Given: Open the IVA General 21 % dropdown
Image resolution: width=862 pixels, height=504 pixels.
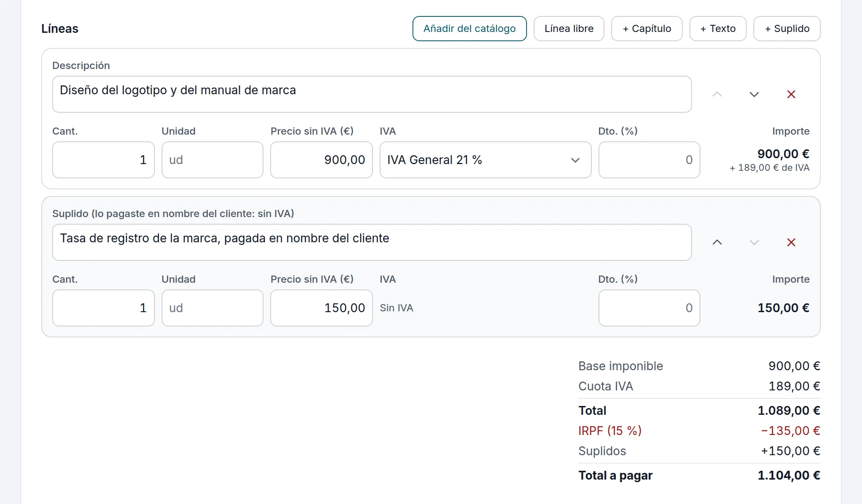Looking at the screenshot, I should (485, 160).
